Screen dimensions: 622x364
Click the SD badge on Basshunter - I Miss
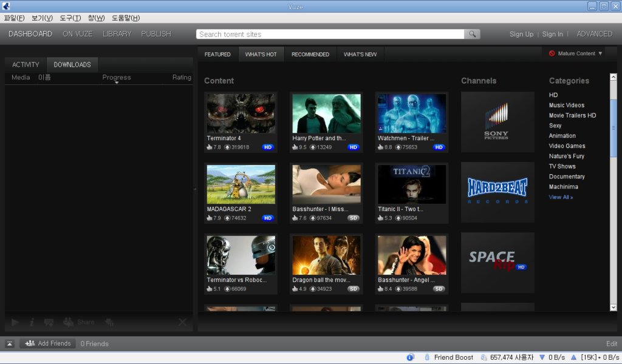[x=353, y=218]
